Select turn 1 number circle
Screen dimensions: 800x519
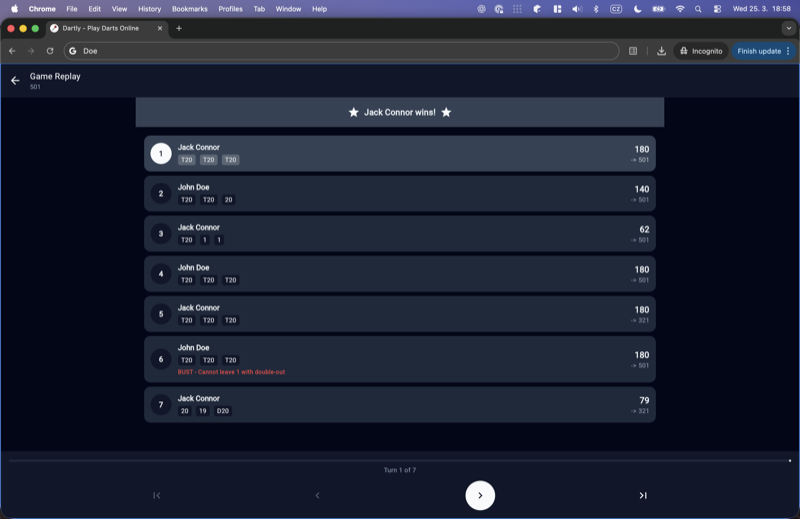(x=161, y=154)
